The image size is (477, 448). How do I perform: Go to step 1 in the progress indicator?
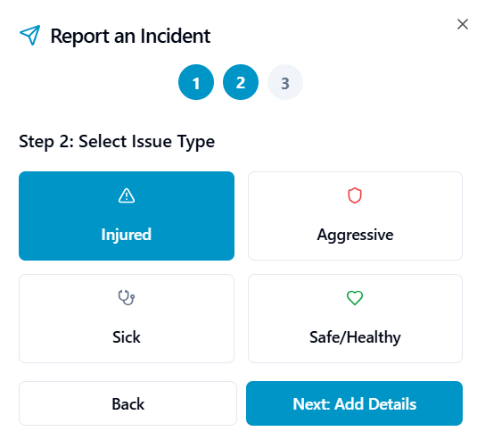196,82
